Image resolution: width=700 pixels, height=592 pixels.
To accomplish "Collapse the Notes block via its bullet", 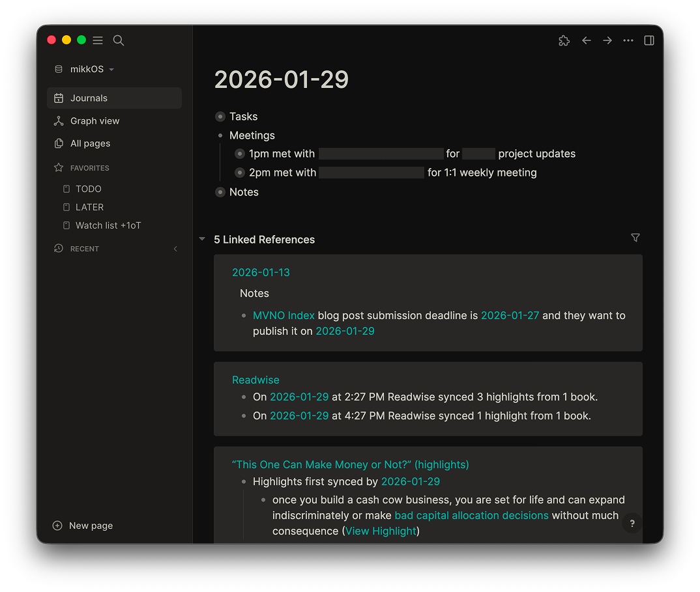I will pyautogui.click(x=220, y=191).
